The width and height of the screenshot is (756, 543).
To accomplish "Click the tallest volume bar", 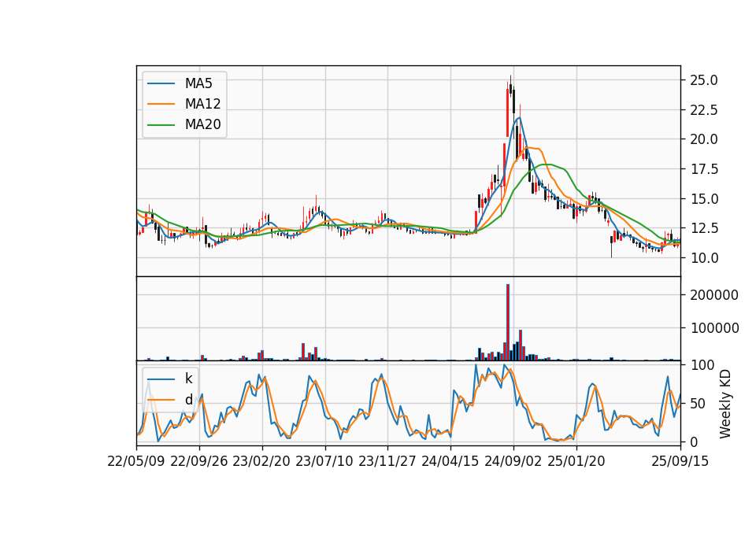I will [508, 323].
